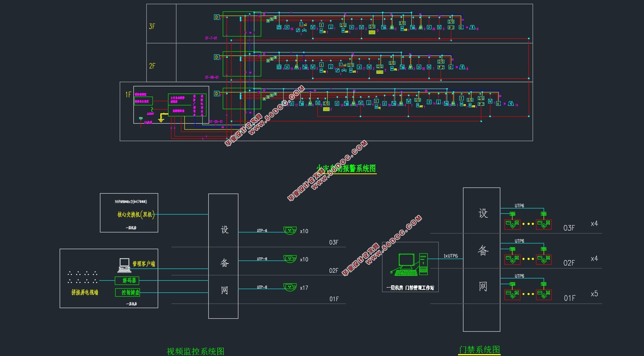
Task: Select the 1xUTP6 cable label
Action: pyautogui.click(x=450, y=256)
